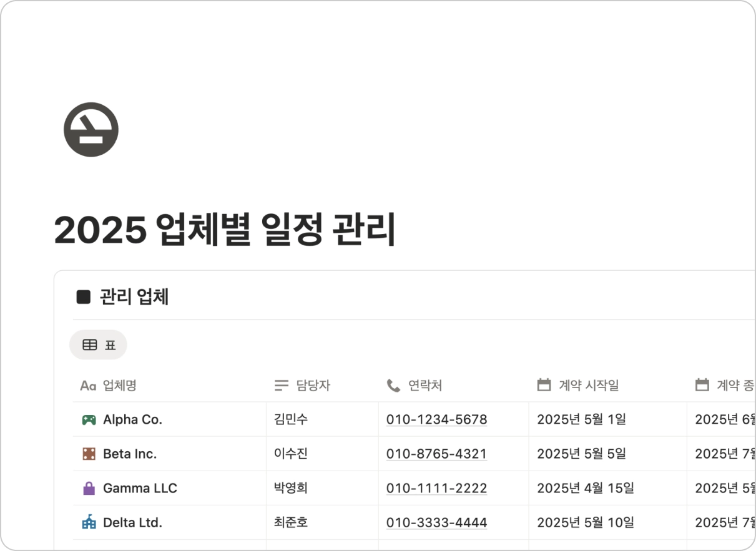Click the black square icon beside 관리 업체
This screenshot has width=756, height=551.
point(84,297)
